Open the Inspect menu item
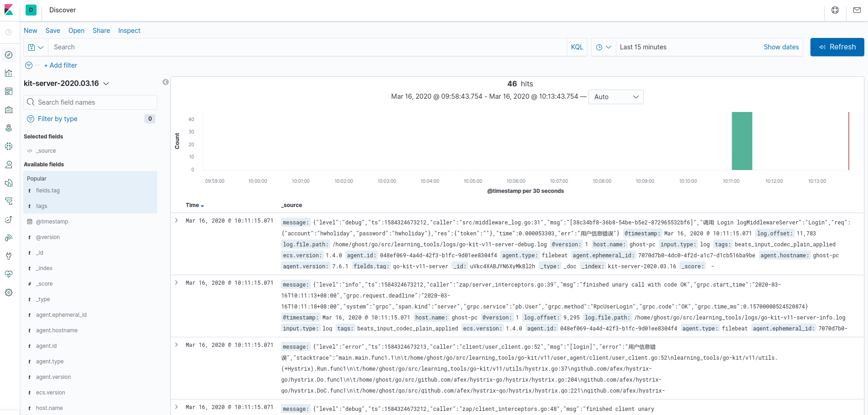This screenshot has width=868, height=415. point(129,31)
